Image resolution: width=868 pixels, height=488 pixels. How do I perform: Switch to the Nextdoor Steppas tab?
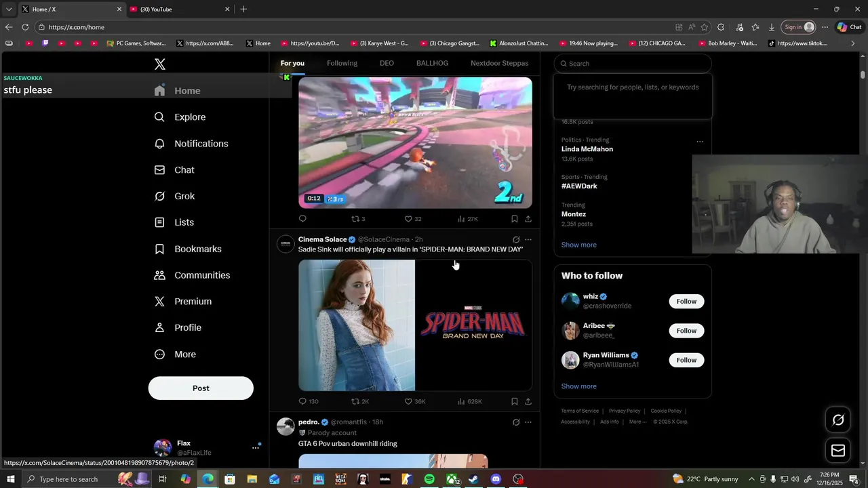499,63
